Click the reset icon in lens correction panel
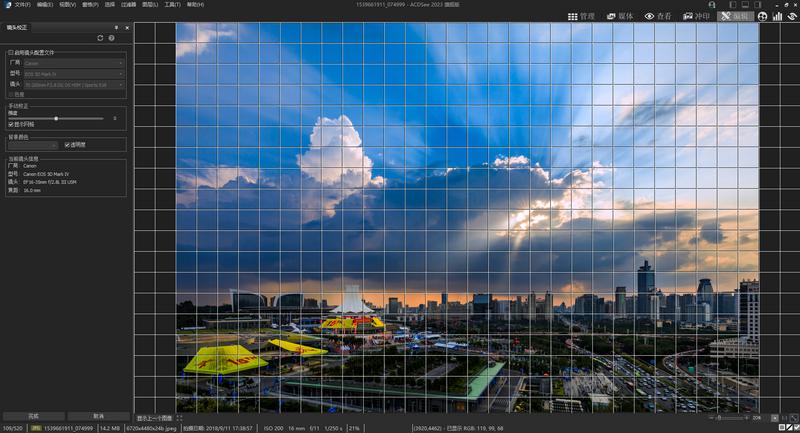 tap(100, 38)
